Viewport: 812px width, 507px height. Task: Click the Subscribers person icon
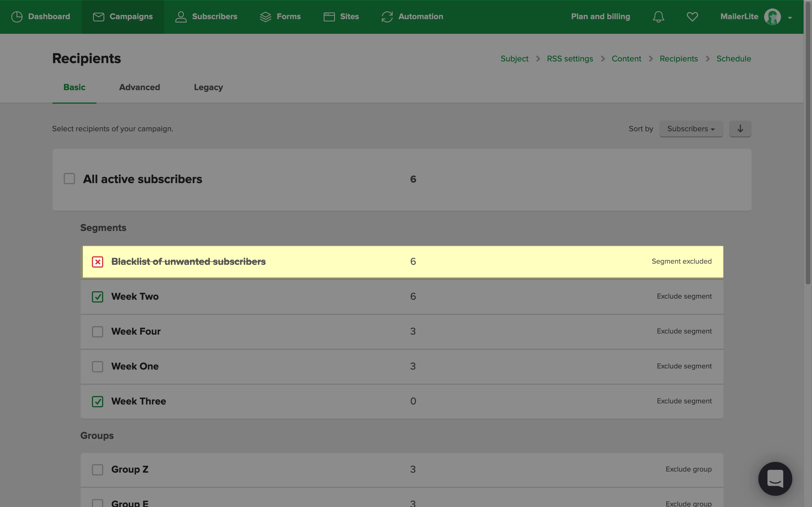coord(181,17)
